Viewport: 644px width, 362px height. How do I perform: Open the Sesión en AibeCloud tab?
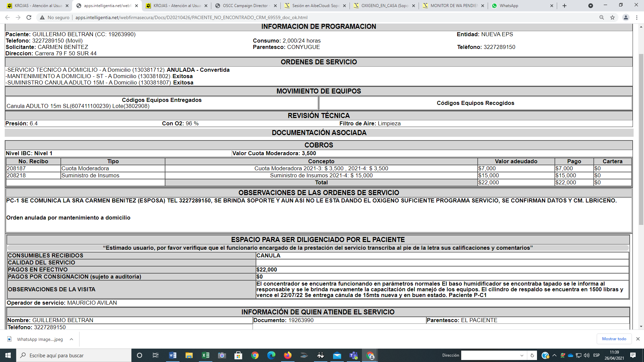[x=315, y=6]
